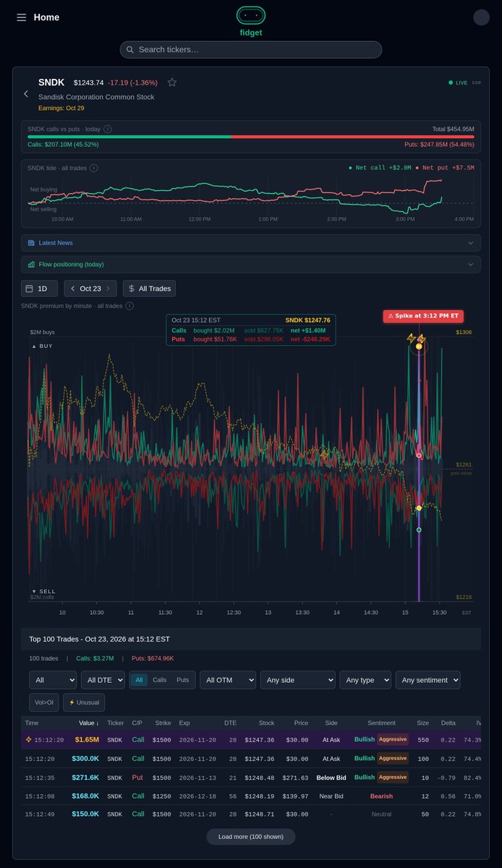Click the $150.0K trade value
Image resolution: width=502 pixels, height=868 pixels.
coord(86,814)
